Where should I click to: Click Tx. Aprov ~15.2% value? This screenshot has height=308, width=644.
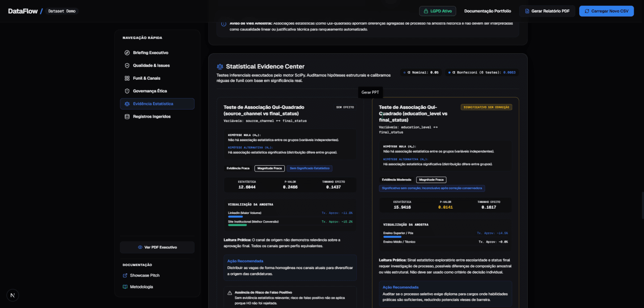point(337,222)
